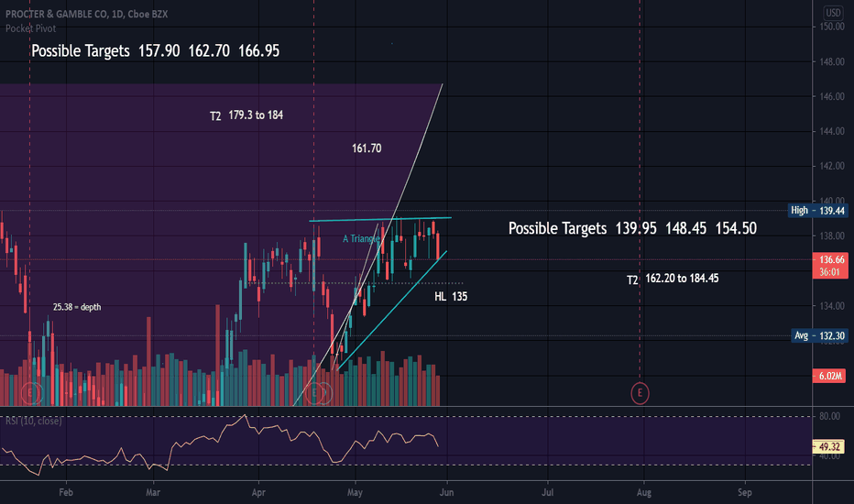Click the RSI value 49.32 label
This screenshot has height=504, width=854.
(829, 447)
